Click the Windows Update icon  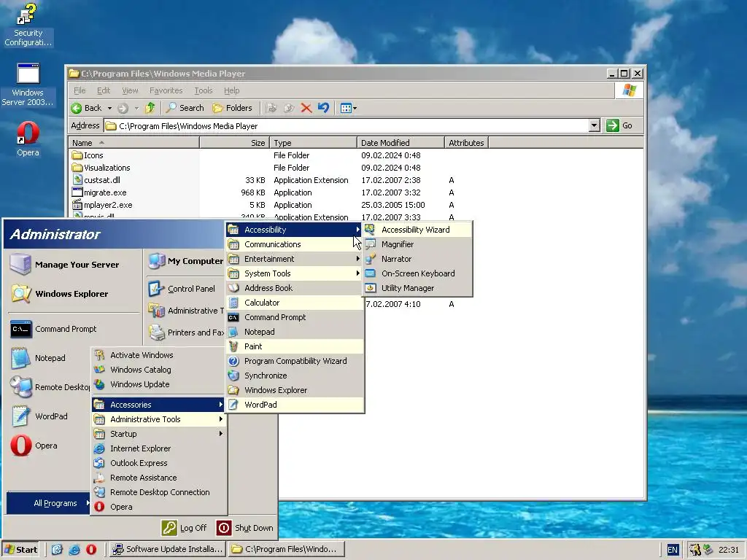tap(99, 384)
